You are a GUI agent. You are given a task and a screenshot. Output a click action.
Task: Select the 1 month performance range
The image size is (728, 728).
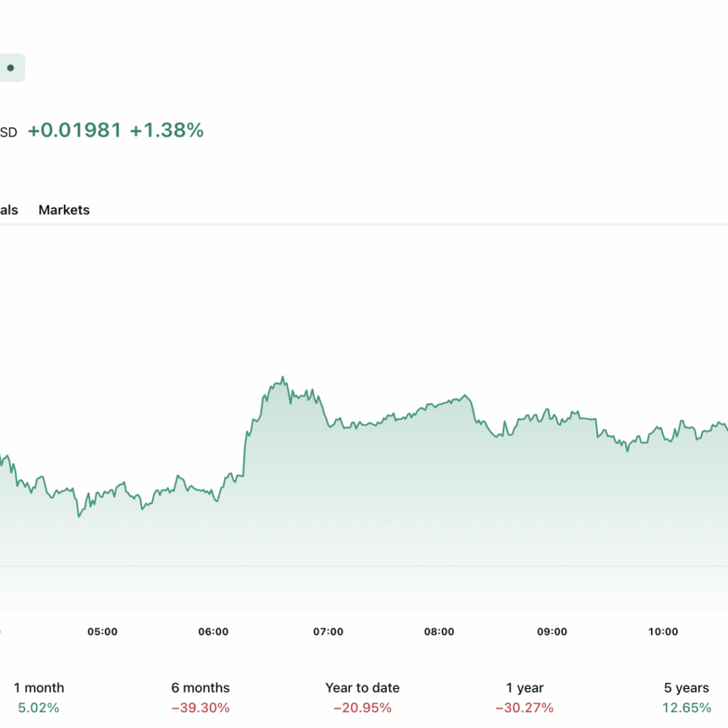tap(39, 697)
